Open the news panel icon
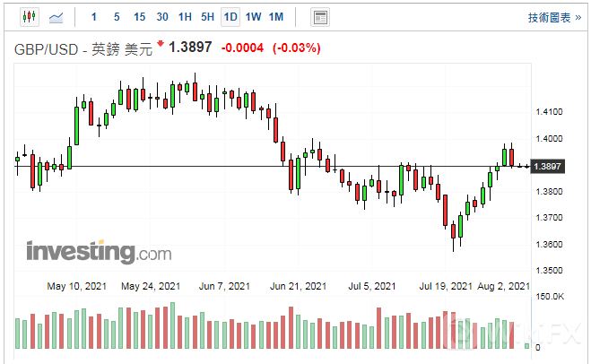591x364 pixels. [319, 17]
